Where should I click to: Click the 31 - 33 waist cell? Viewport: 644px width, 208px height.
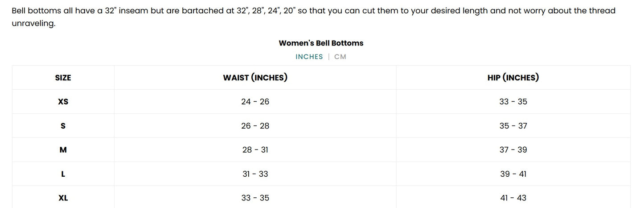255,174
